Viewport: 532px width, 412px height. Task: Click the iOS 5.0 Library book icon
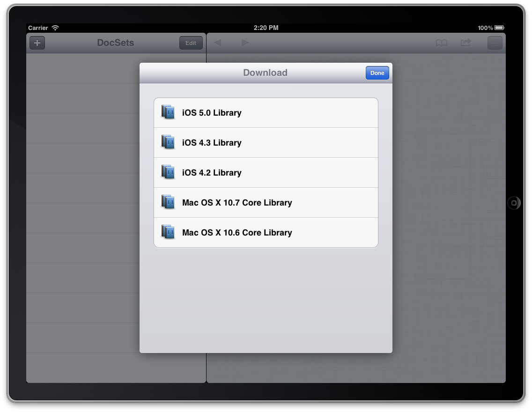point(168,112)
